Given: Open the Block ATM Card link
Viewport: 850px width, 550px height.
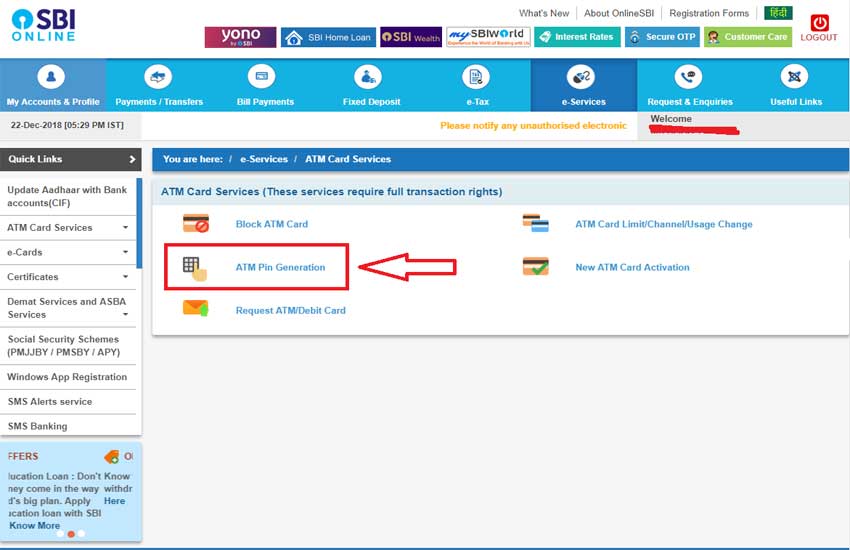Looking at the screenshot, I should pyautogui.click(x=272, y=224).
